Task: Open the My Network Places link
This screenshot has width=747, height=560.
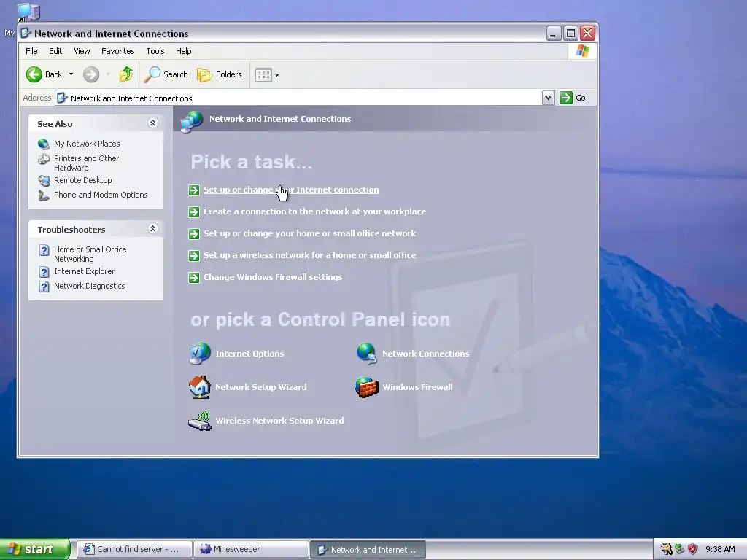Action: pyautogui.click(x=87, y=144)
